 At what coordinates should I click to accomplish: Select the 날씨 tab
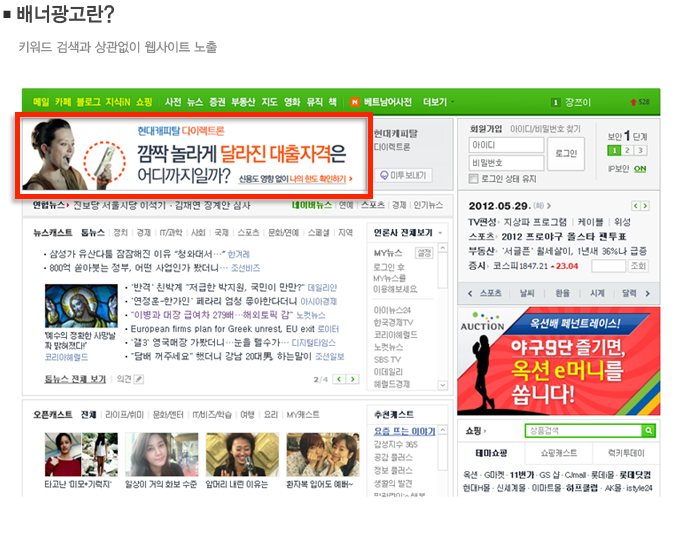pyautogui.click(x=527, y=293)
